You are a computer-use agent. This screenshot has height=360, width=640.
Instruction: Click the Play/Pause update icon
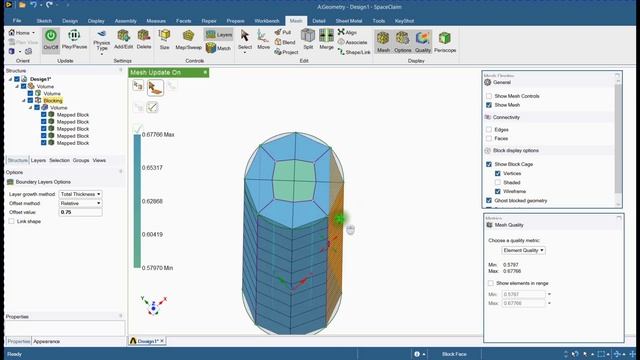click(x=74, y=39)
